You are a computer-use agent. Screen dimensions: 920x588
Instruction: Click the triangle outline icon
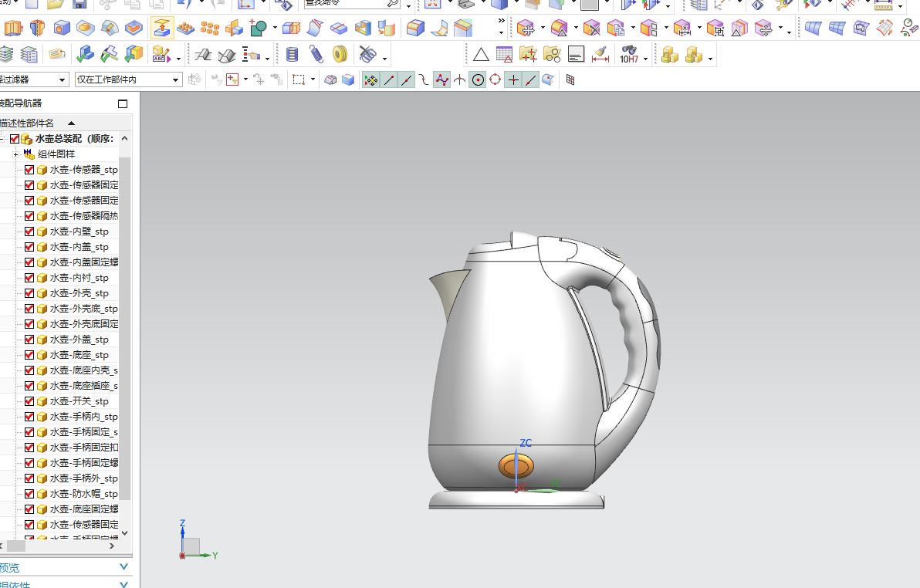point(481,55)
